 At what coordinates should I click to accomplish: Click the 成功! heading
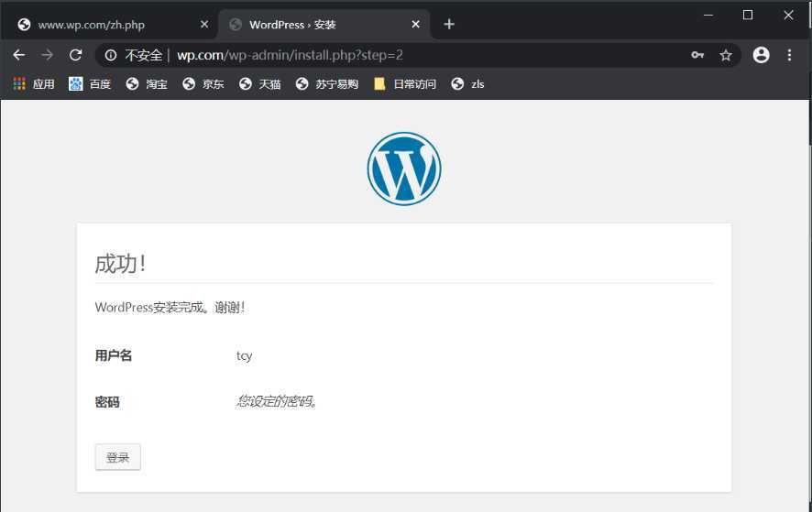point(120,264)
